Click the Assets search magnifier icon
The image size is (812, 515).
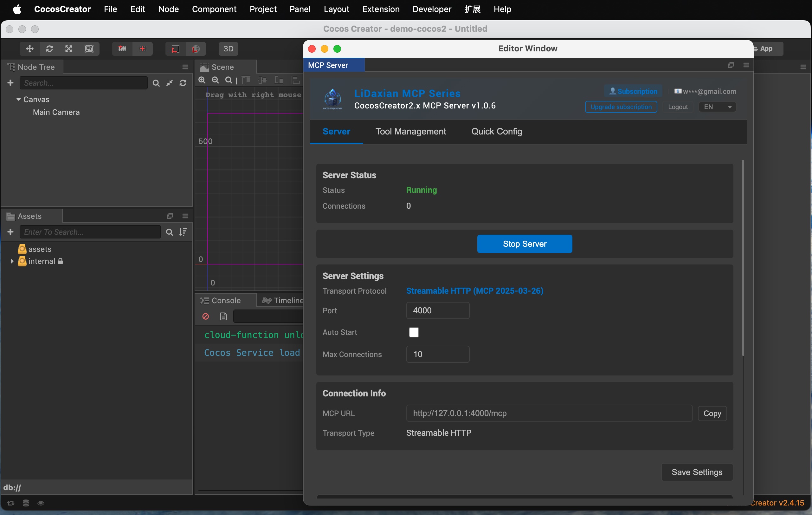pos(169,232)
